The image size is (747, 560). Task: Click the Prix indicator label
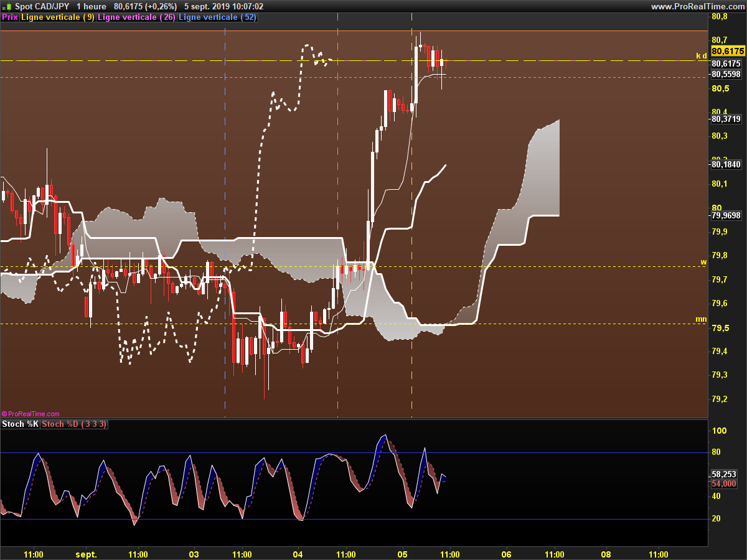click(x=10, y=17)
